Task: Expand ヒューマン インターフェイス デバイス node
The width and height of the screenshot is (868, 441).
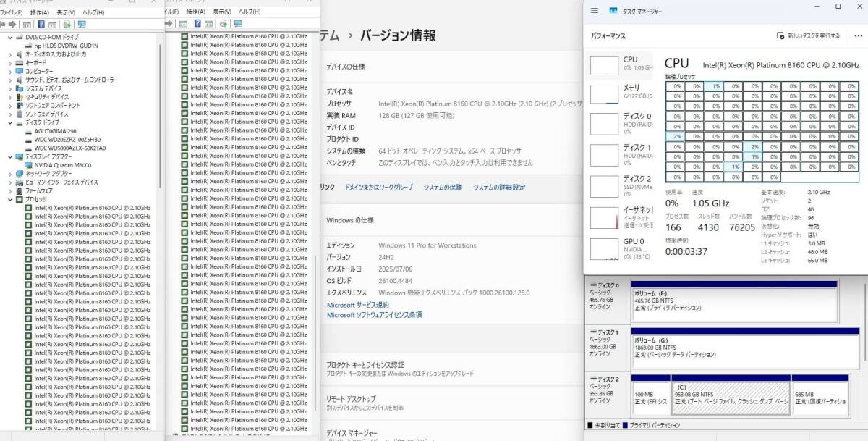Action: (9, 182)
